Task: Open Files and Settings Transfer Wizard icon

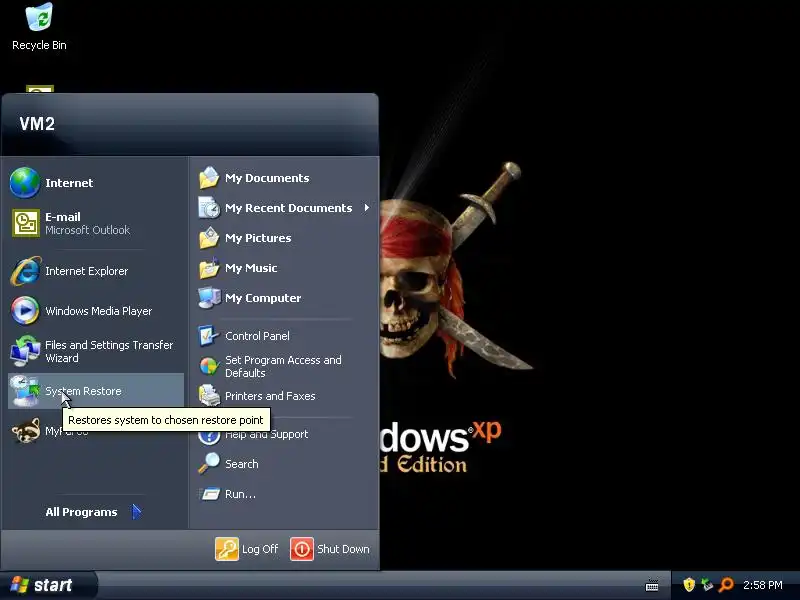Action: tap(25, 351)
